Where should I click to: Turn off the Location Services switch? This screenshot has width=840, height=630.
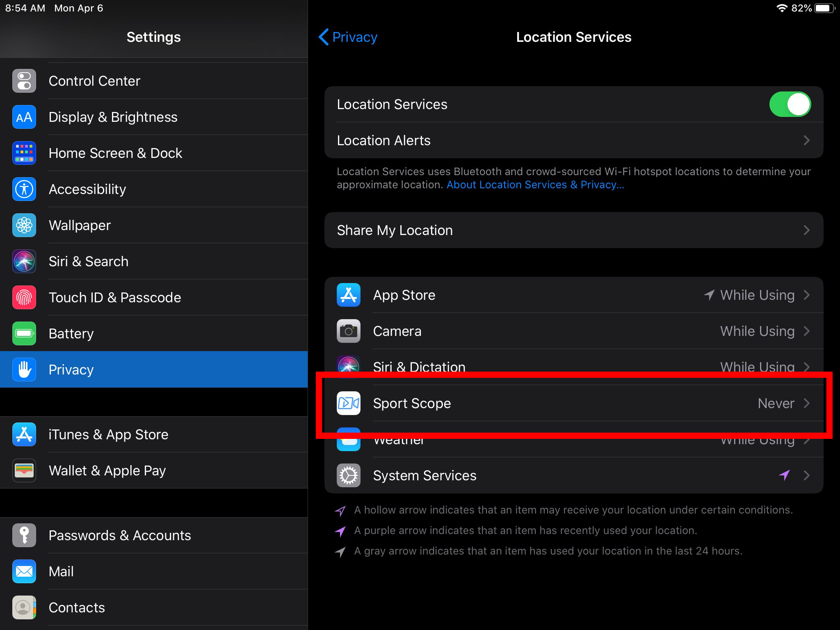coord(790,104)
